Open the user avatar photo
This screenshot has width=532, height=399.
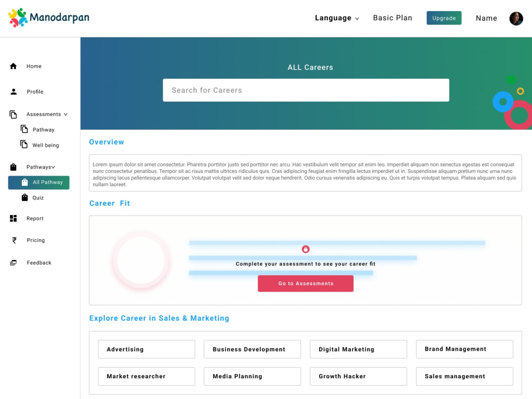516,18
